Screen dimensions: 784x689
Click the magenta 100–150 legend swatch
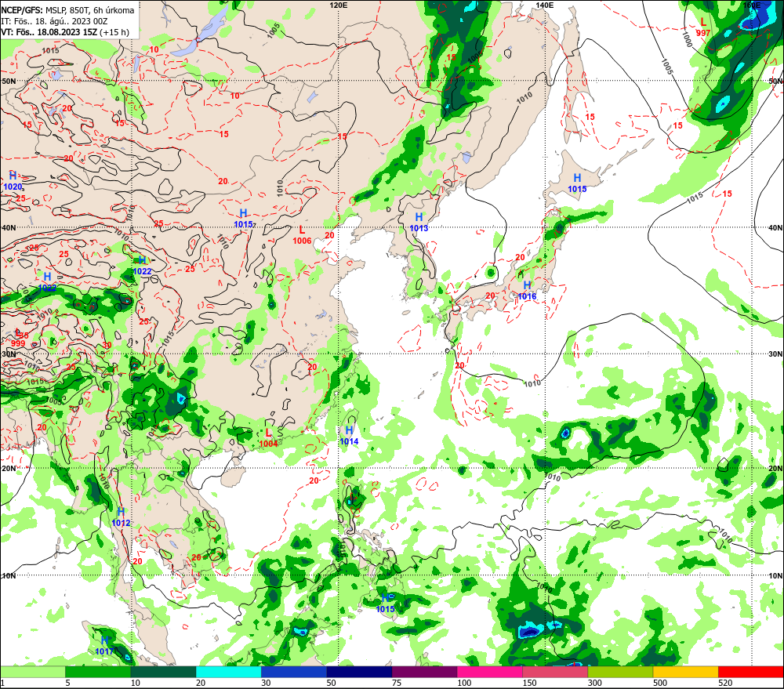point(489,672)
